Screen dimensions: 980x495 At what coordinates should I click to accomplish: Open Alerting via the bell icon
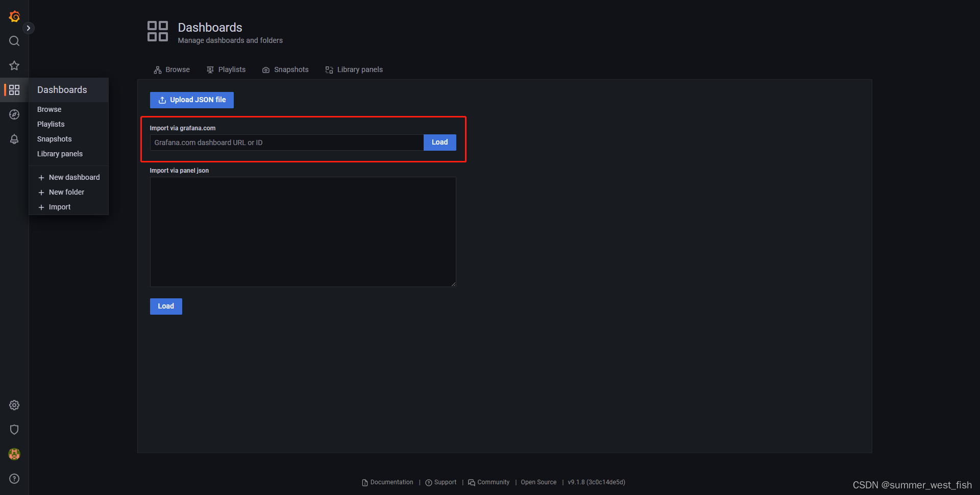coord(14,139)
